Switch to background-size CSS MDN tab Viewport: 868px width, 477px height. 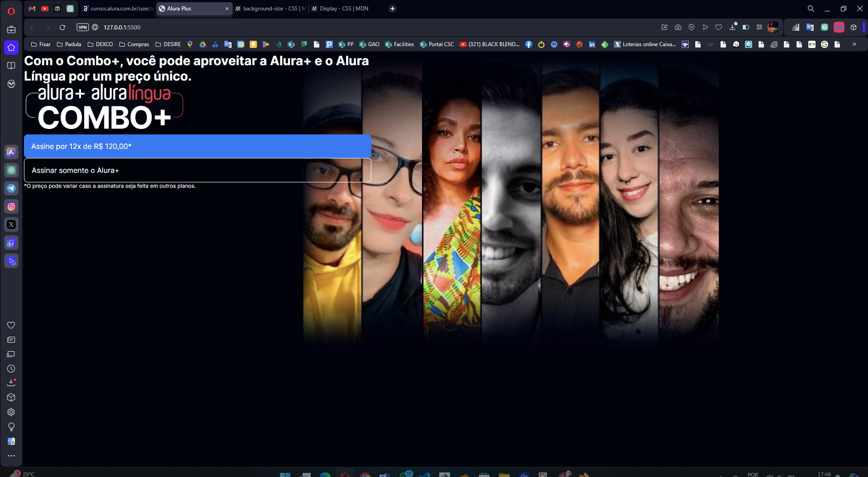(x=270, y=9)
